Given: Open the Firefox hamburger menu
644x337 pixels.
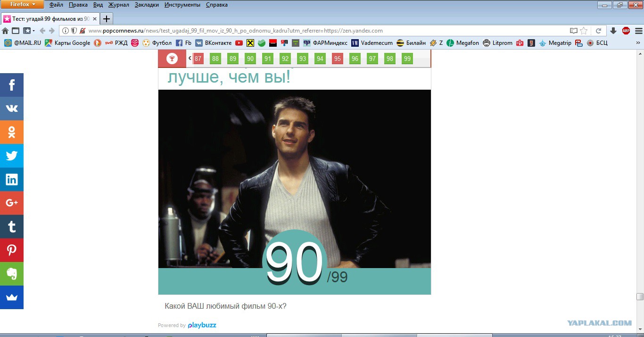Looking at the screenshot, I should click(x=638, y=31).
